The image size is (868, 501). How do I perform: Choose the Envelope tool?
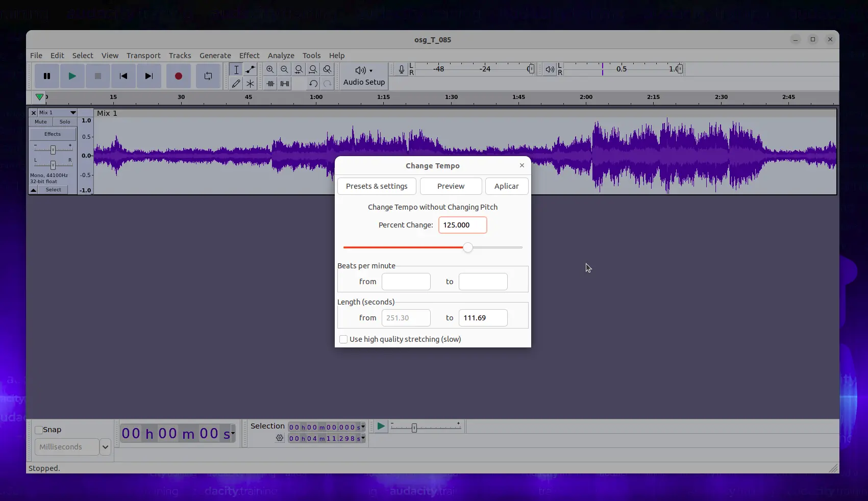click(250, 69)
